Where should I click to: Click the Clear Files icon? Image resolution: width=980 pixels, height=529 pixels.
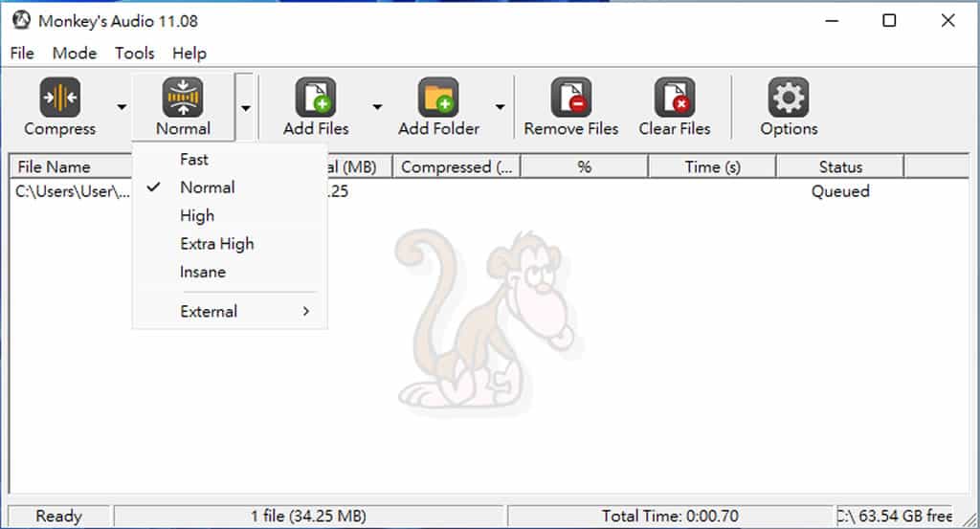(x=675, y=98)
